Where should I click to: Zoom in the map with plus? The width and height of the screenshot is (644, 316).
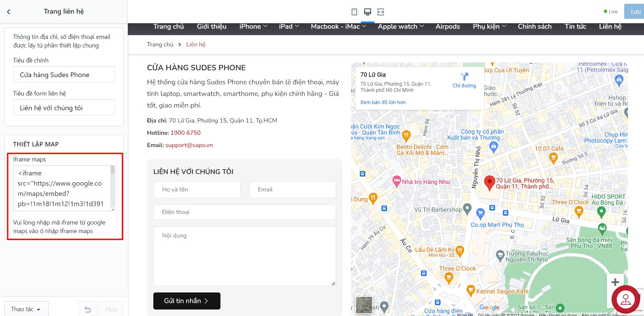[x=615, y=282]
